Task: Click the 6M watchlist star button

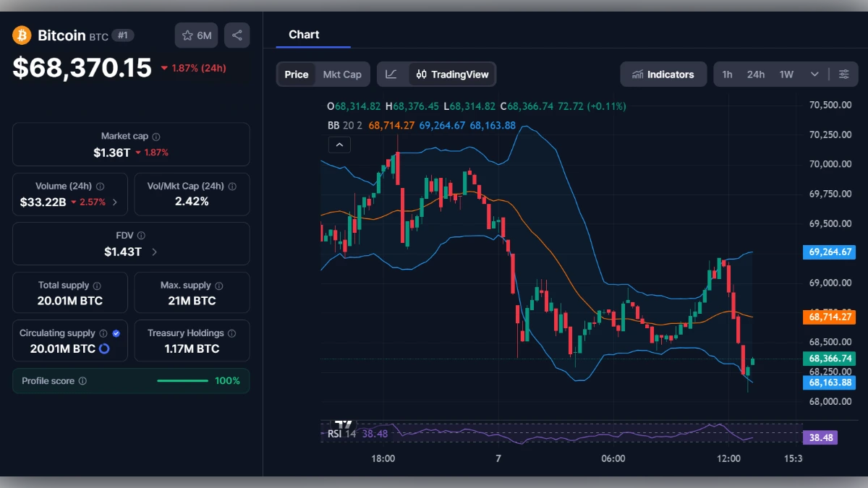Action: (195, 35)
